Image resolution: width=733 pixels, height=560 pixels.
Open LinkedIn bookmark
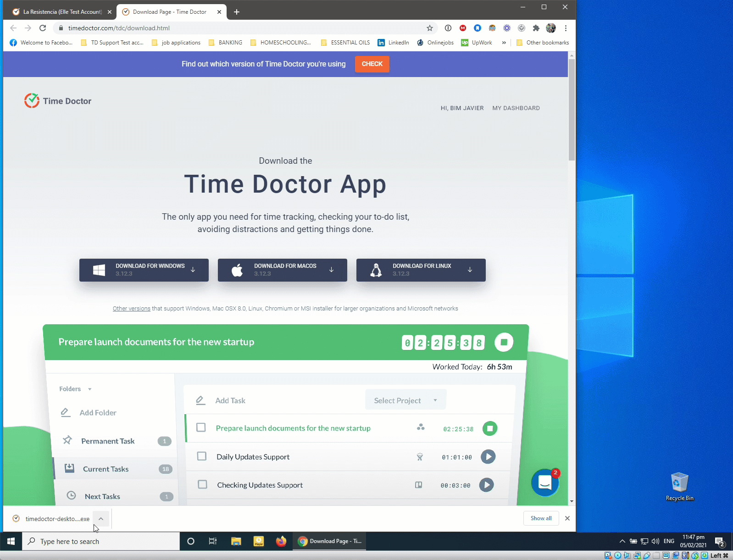393,43
